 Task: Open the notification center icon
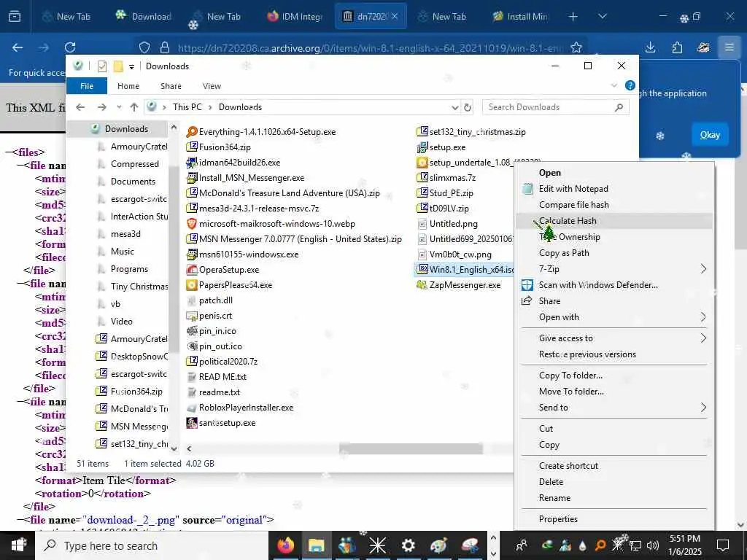coord(723,545)
